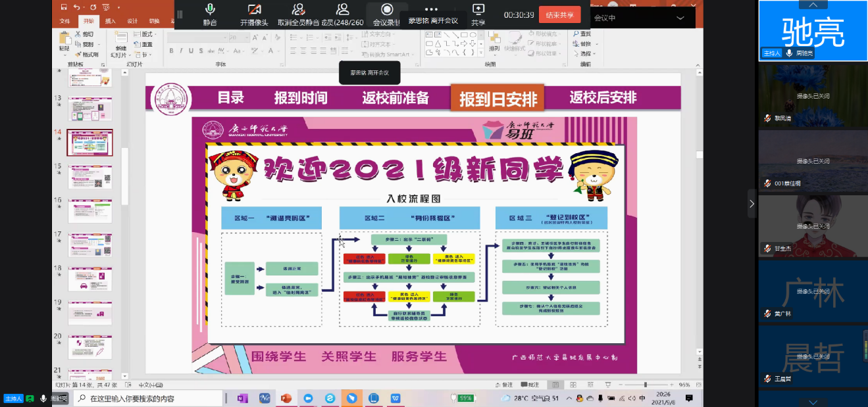Click the zoom slider in status bar
Screen dimensions: 868x407
646,385
